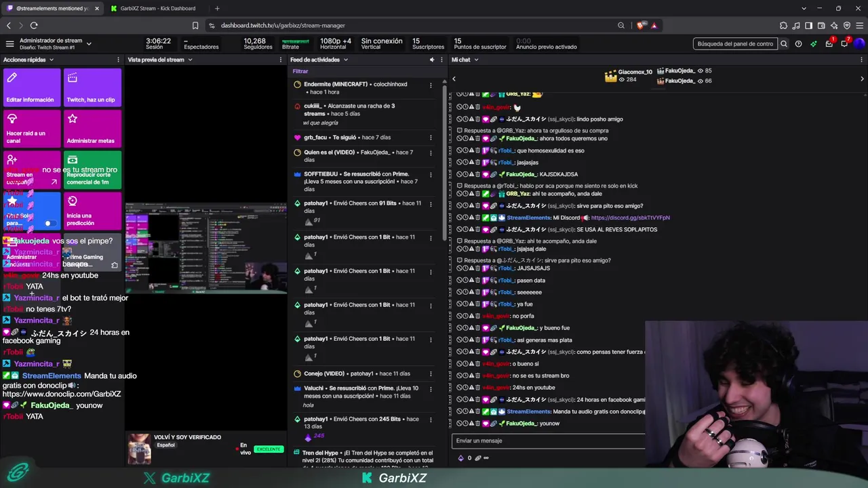
Task: Start Inicia una predicción quick action
Action: pos(92,211)
